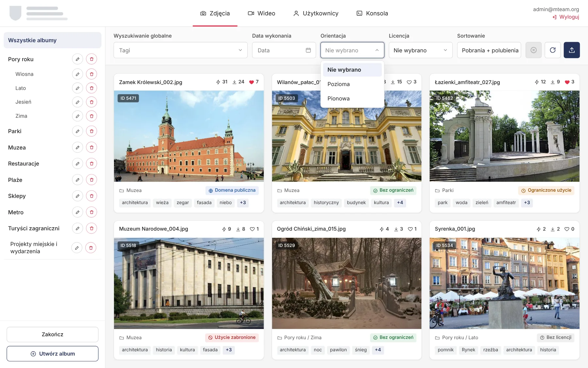Like the Zamek Królewski_002.jpg photo
Viewport: 588px width, 368px height.
point(252,82)
